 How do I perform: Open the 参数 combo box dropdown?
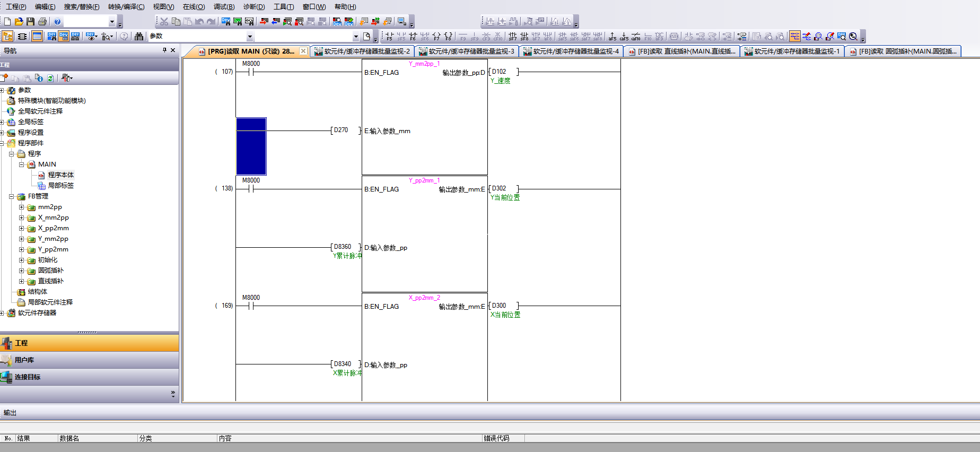coord(250,37)
